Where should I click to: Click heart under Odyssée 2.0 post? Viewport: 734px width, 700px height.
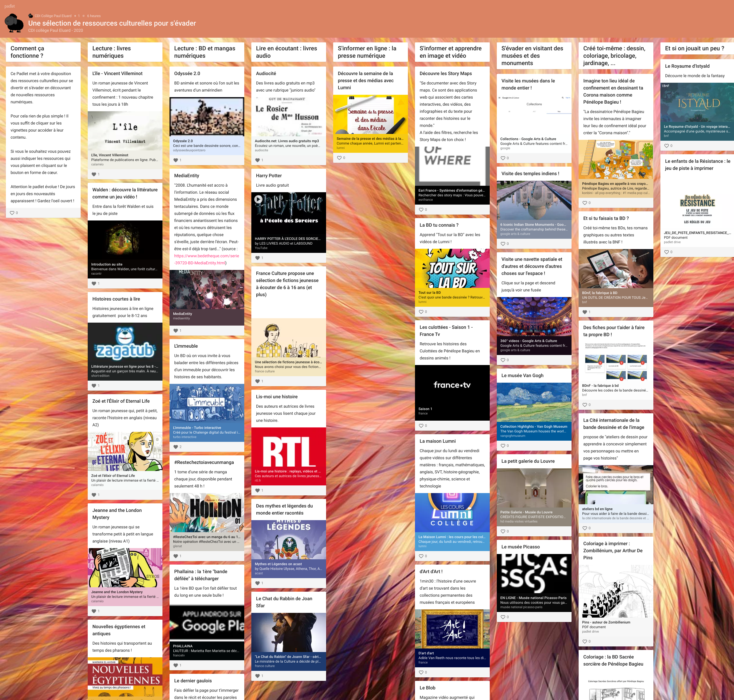(x=176, y=160)
